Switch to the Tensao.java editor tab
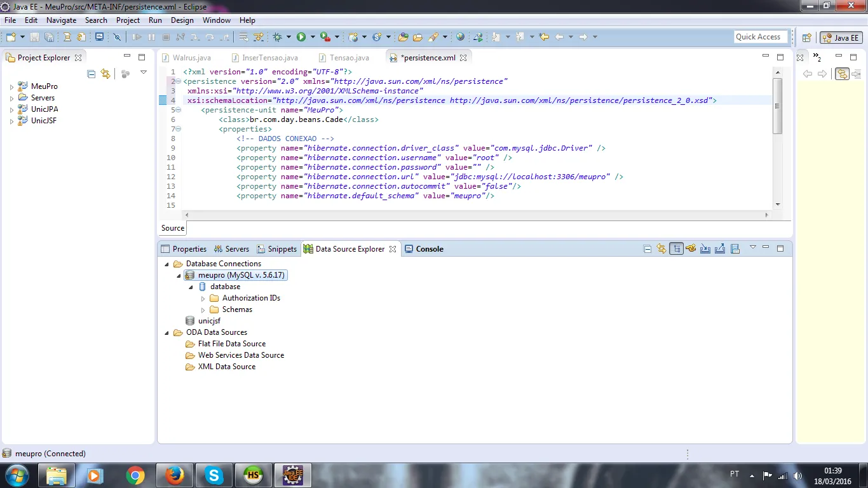 [x=349, y=58]
